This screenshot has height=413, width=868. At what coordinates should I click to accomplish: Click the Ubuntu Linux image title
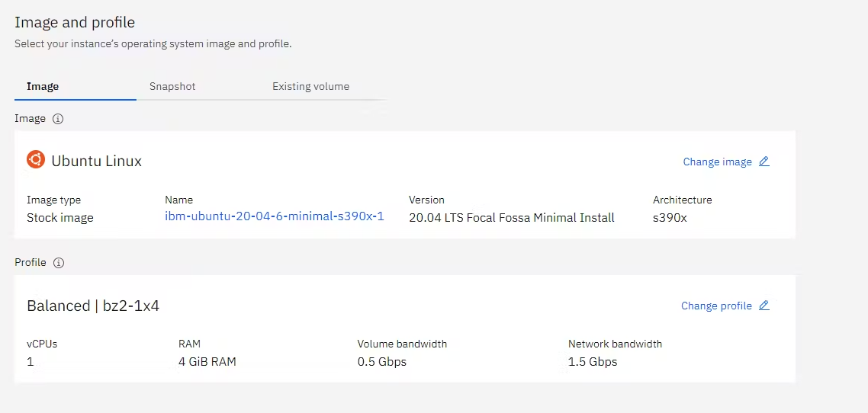click(x=96, y=161)
